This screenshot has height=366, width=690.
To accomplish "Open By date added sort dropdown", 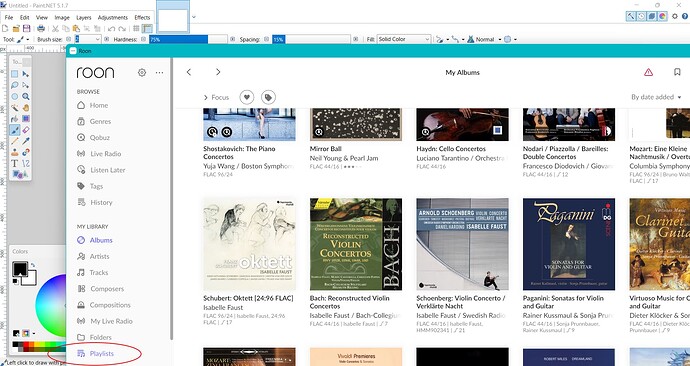I will coord(656,97).
